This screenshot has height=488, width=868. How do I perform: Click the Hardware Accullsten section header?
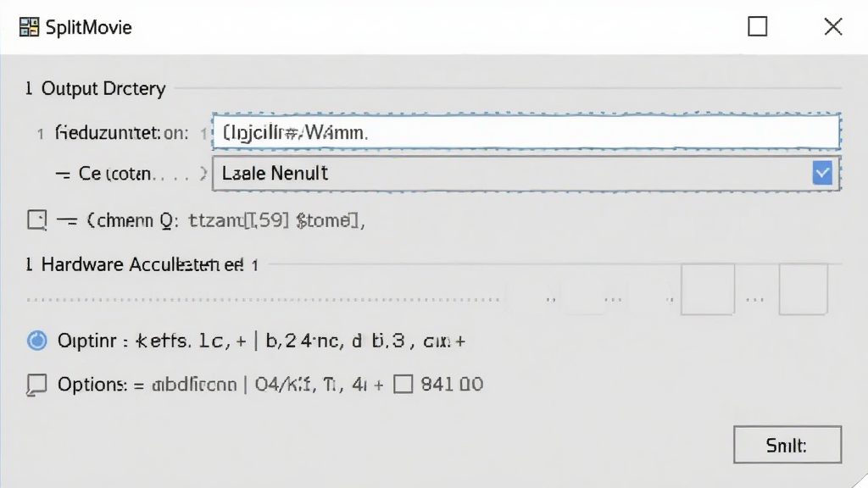pos(142,264)
